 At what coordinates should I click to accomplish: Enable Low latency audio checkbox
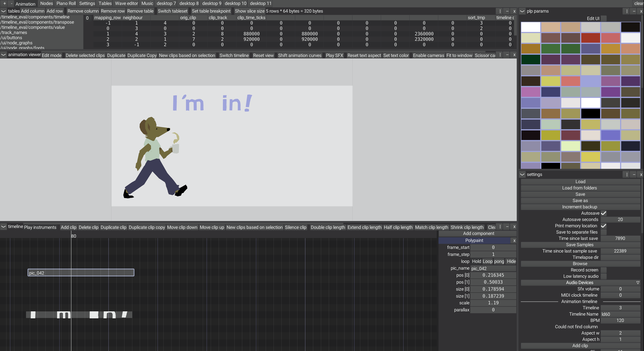coord(603,276)
